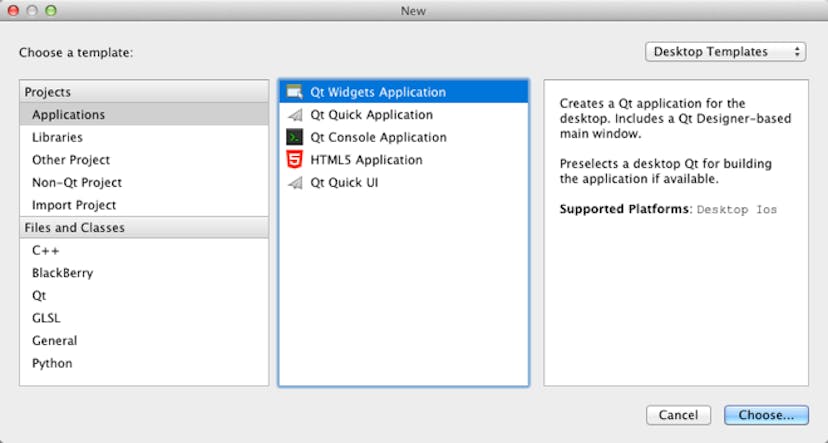
Task: Click the HTML5 Application shield icon
Action: tap(294, 159)
